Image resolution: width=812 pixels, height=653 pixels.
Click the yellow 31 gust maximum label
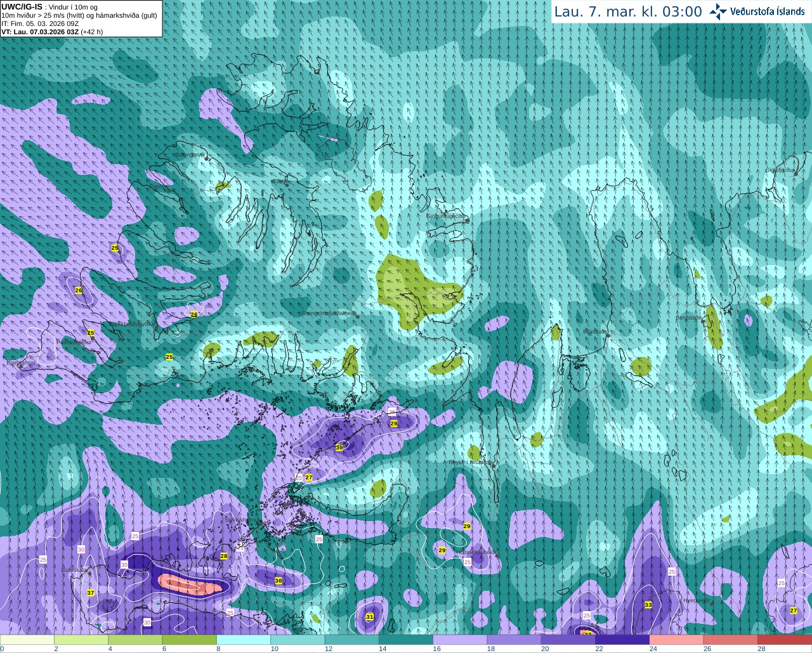370,616
